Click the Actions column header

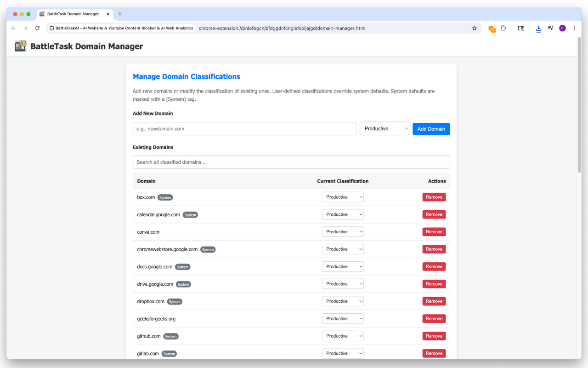tap(437, 181)
